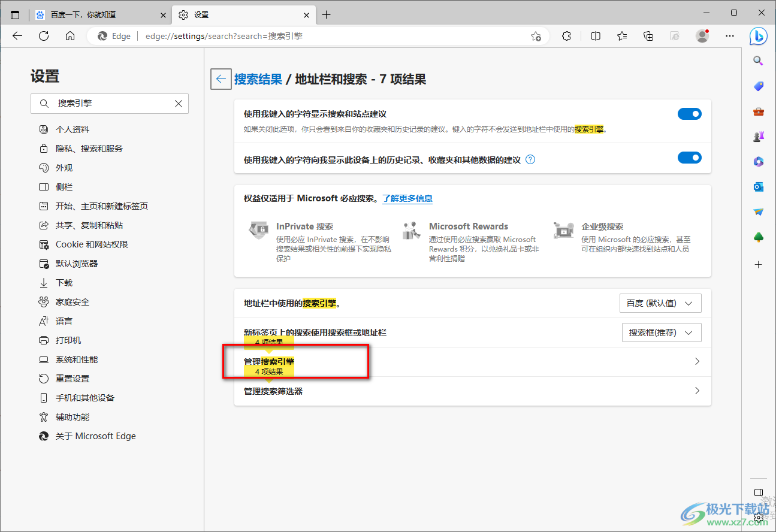Screen dimensions: 776x532
Task: Open a new tab
Action: pyautogui.click(x=326, y=15)
